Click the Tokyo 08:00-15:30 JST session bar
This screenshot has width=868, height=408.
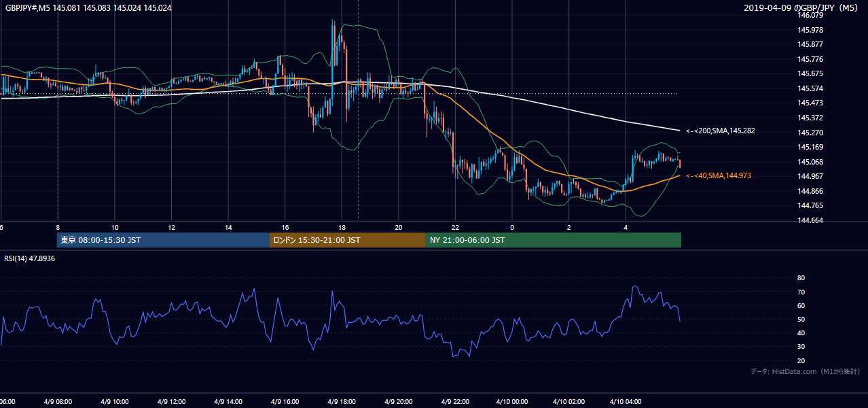[163, 240]
